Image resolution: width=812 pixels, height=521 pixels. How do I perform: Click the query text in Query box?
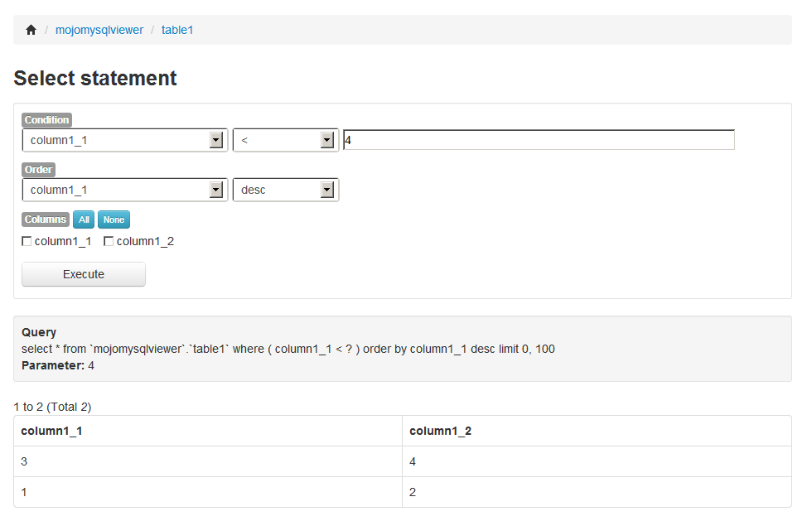(288, 349)
